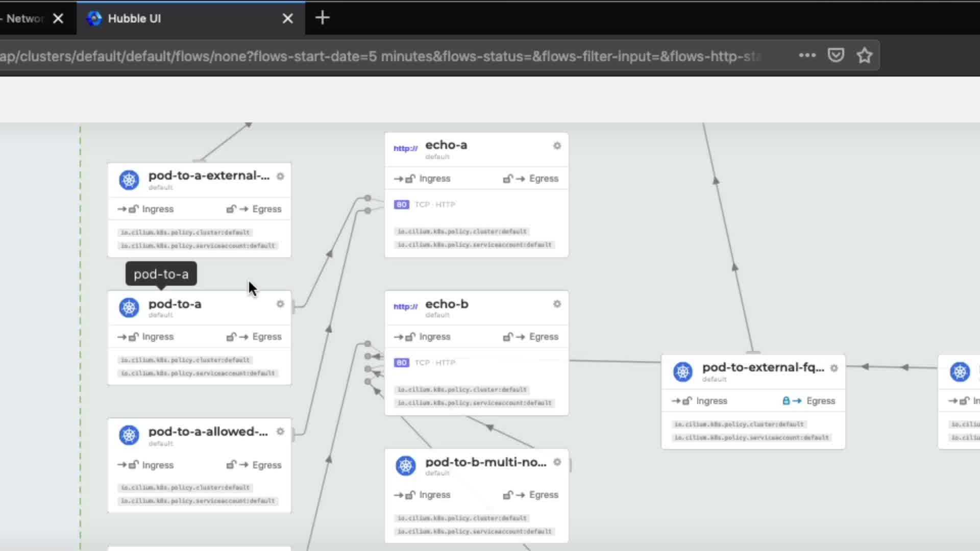Bookmark this page with the star icon

click(x=864, y=55)
